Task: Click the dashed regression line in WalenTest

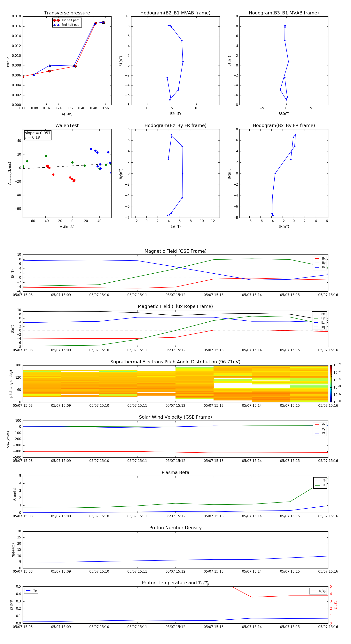Action: (x=67, y=166)
